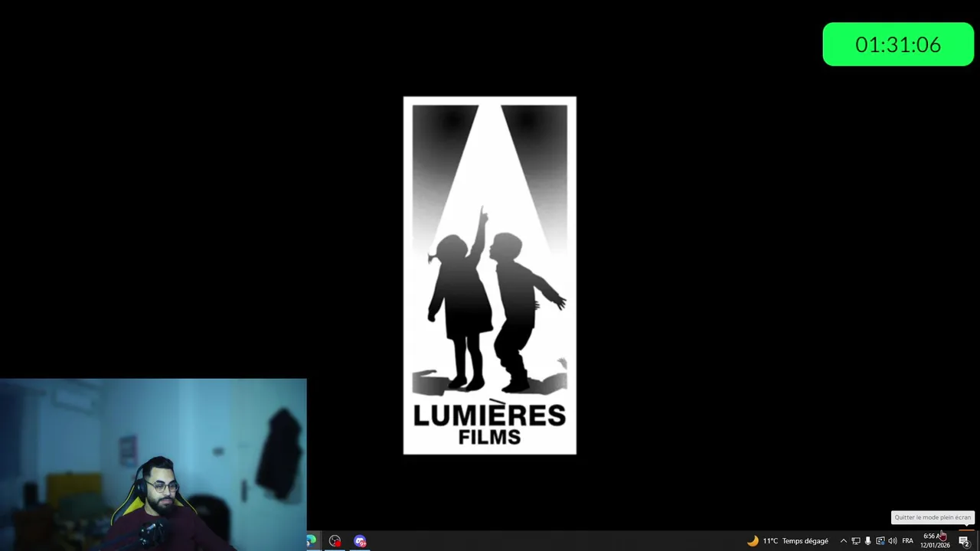Open the Edge browser taskbar icon
The height and width of the screenshot is (551, 980).
(312, 541)
